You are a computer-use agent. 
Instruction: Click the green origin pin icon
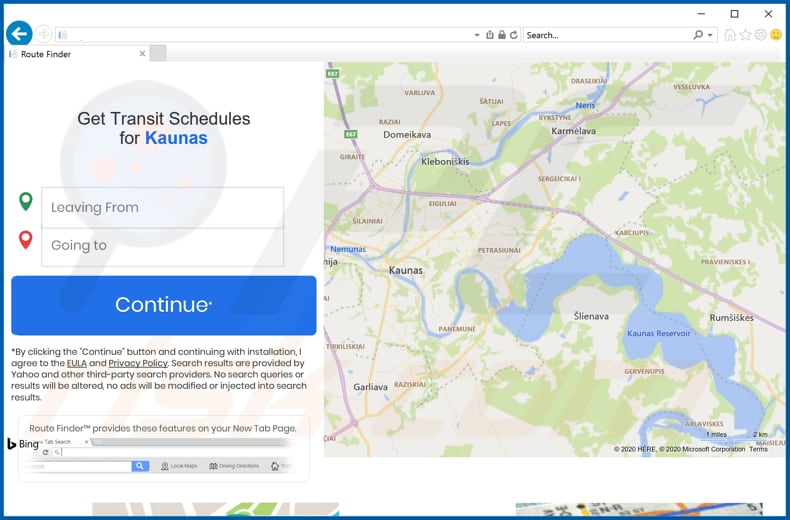pos(26,201)
